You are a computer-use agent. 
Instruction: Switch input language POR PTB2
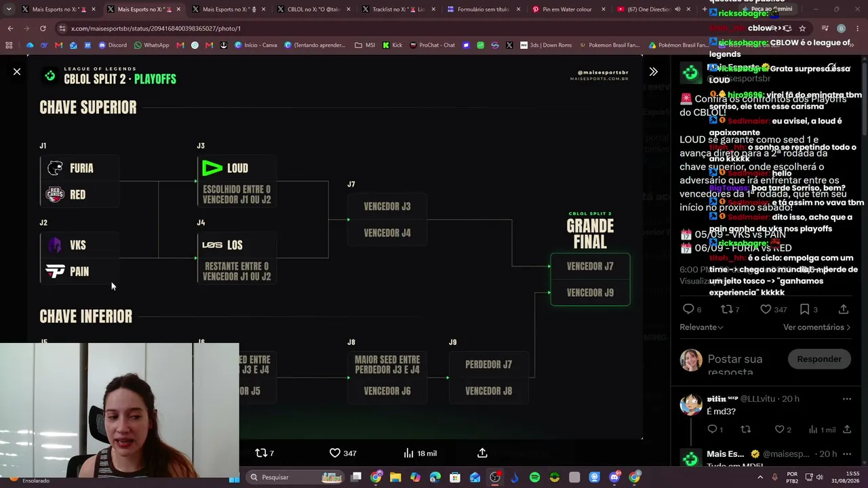click(x=792, y=477)
